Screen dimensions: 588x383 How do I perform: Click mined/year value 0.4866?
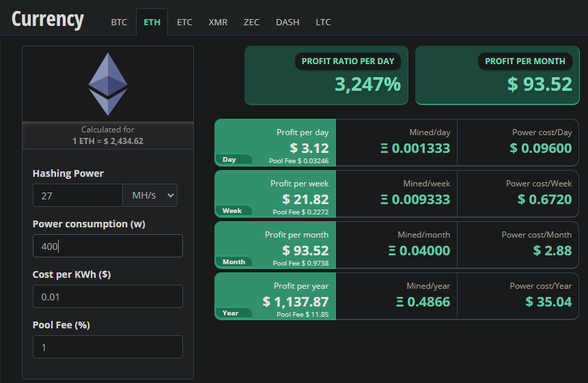pyautogui.click(x=423, y=302)
